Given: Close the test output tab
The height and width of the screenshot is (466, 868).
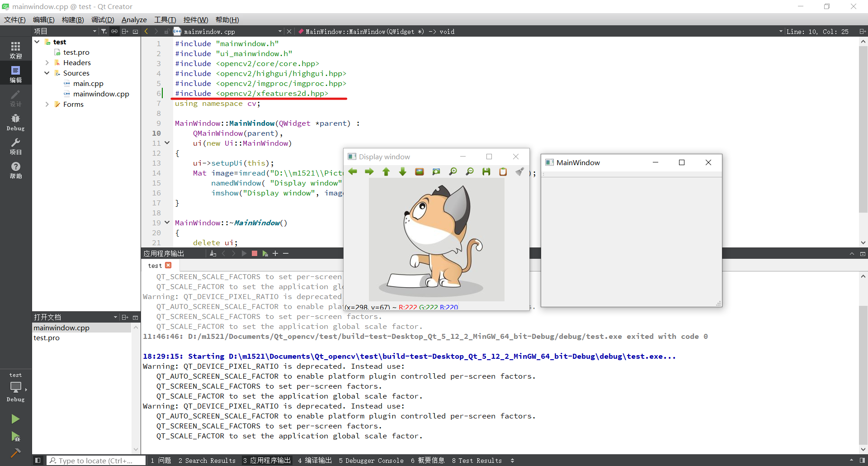Looking at the screenshot, I should click(168, 266).
